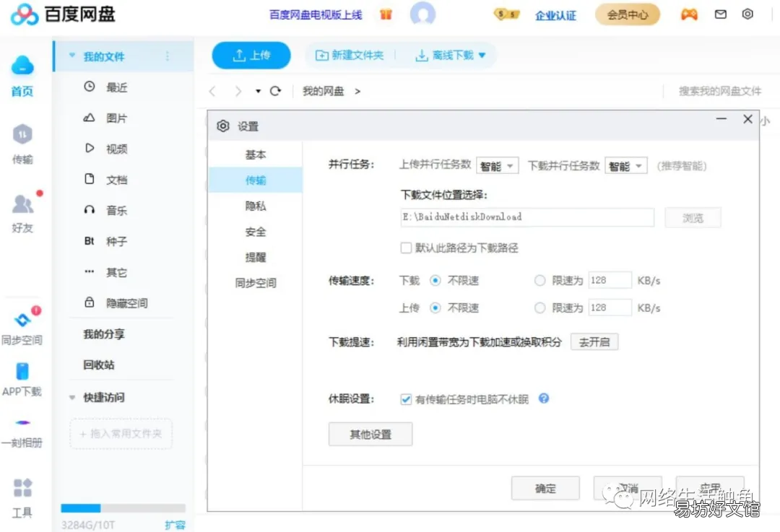Select download 不限速 radio button
The image size is (780, 532).
435,280
